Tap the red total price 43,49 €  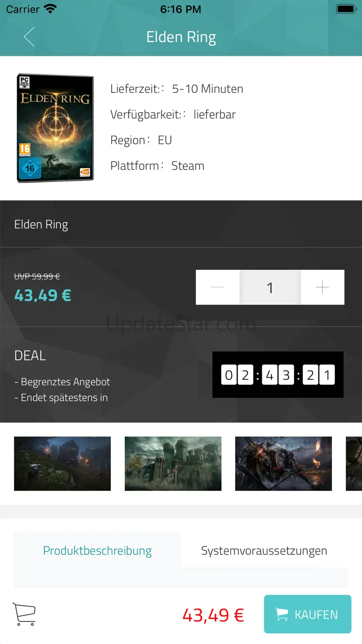pos(213,615)
